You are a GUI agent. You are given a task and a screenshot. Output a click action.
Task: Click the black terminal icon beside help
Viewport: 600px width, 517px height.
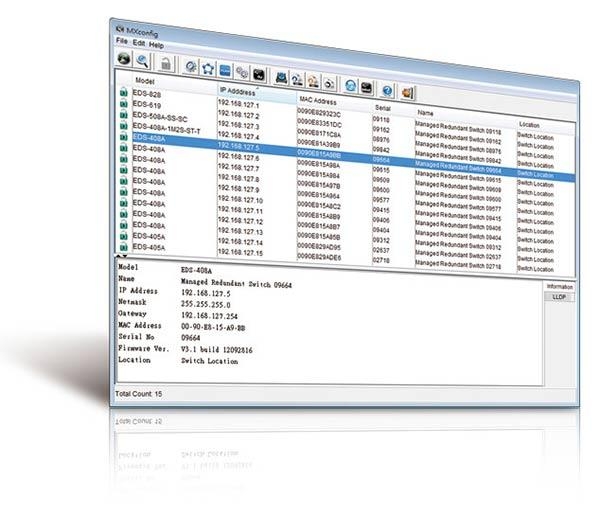[366, 88]
